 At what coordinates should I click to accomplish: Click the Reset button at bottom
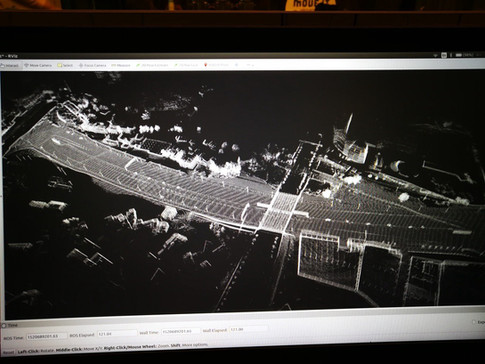pyautogui.click(x=8, y=352)
